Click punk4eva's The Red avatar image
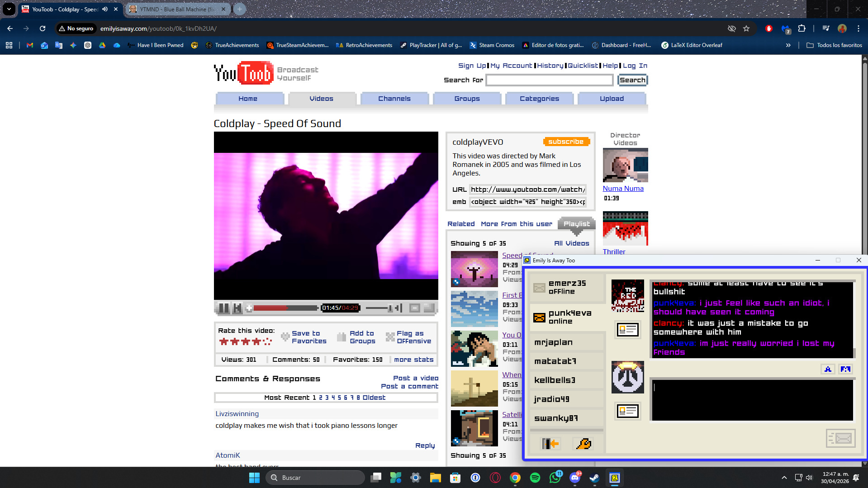Viewport: 868px width, 488px height. (627, 296)
